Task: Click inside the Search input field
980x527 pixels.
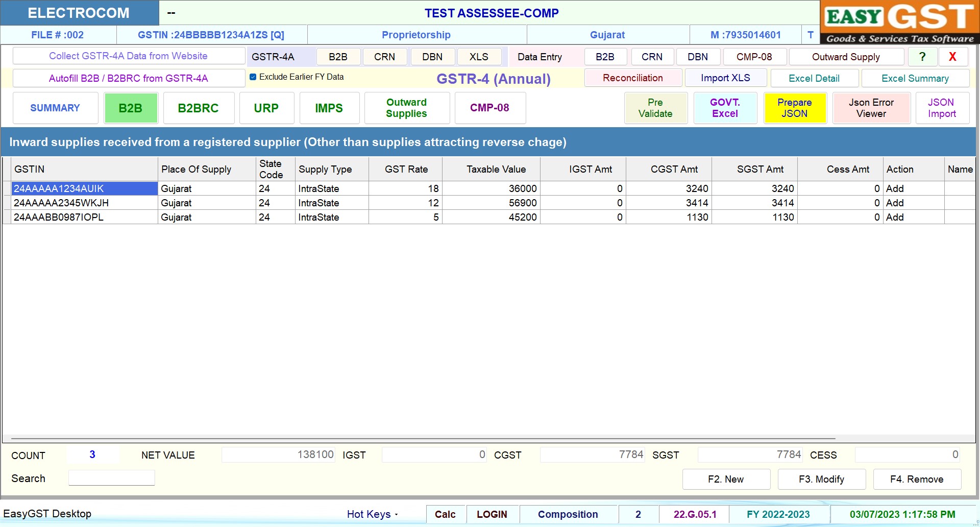Action: (x=112, y=478)
